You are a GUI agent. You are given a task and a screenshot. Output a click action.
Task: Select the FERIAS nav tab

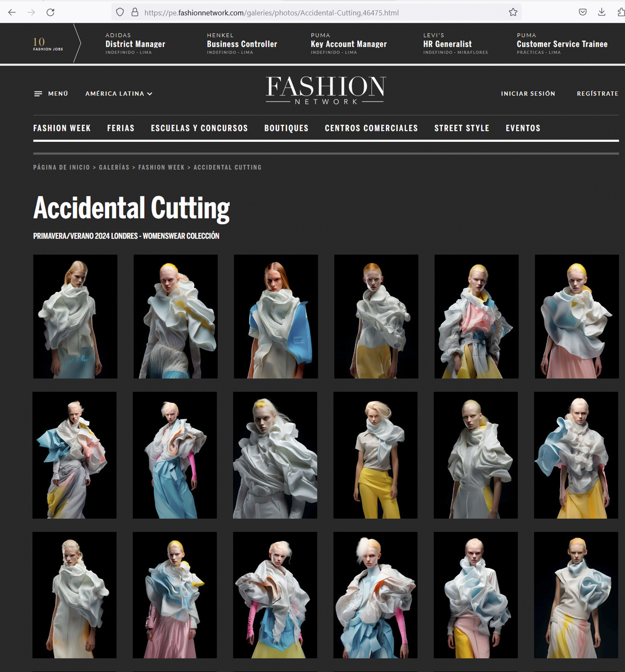click(121, 128)
